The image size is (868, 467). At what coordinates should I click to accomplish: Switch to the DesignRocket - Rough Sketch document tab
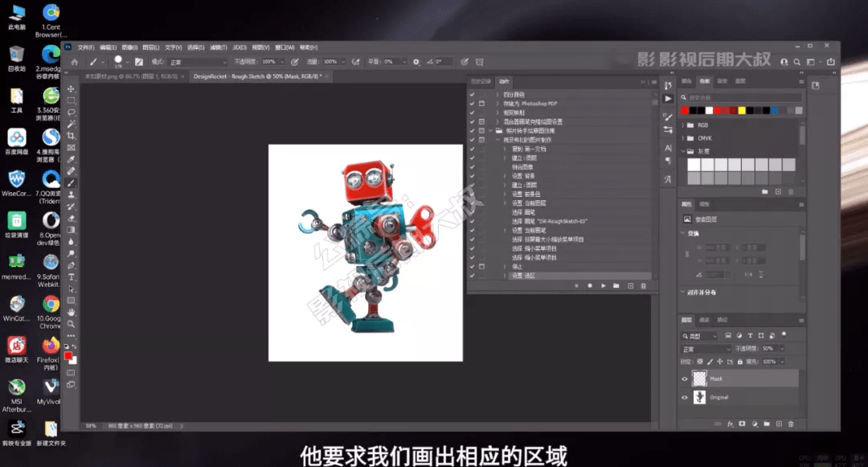click(257, 76)
